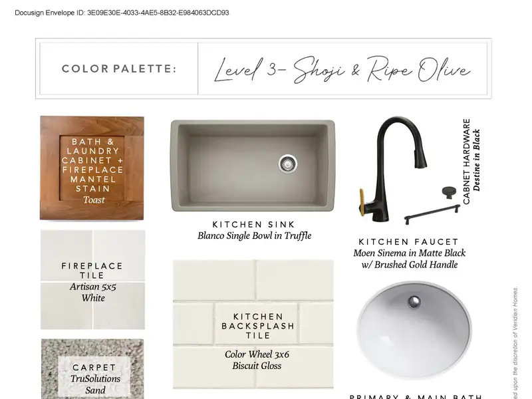Screen dimensions: 532x399
Task: Select the Level 3 Shoji & Ripe Olive title
Action: 342,70
